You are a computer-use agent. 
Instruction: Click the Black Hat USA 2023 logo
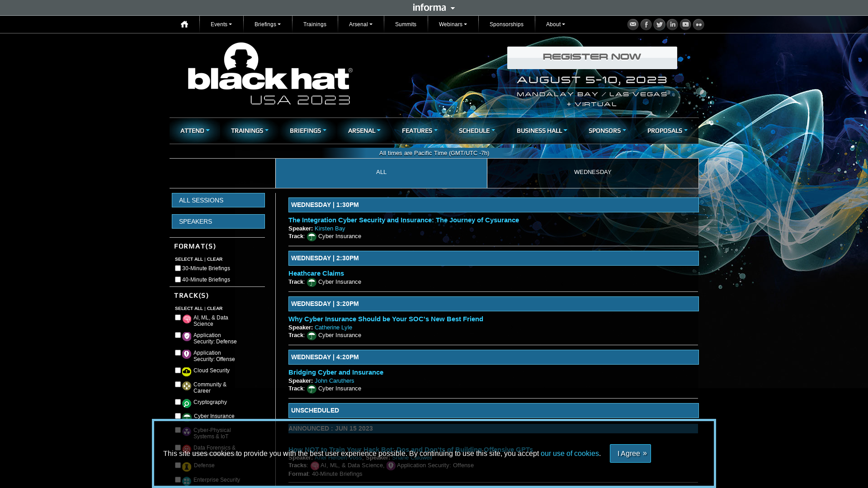270,74
